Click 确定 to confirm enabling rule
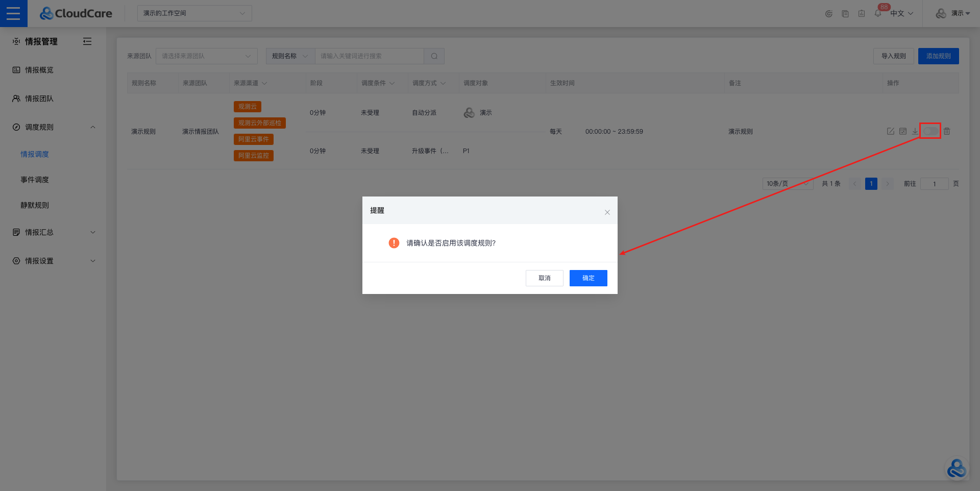980x491 pixels. pyautogui.click(x=588, y=278)
